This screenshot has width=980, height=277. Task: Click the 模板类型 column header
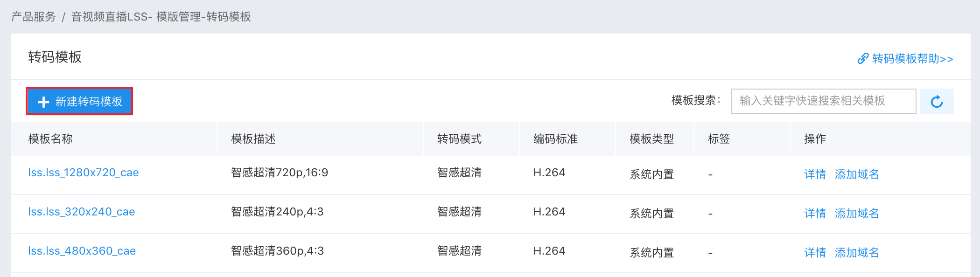coord(651,139)
